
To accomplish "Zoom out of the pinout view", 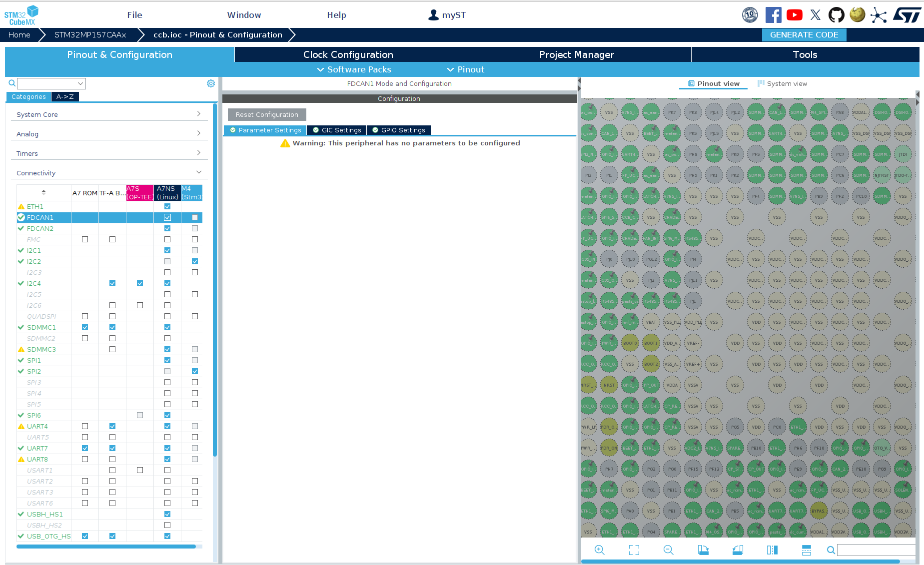I will [668, 550].
